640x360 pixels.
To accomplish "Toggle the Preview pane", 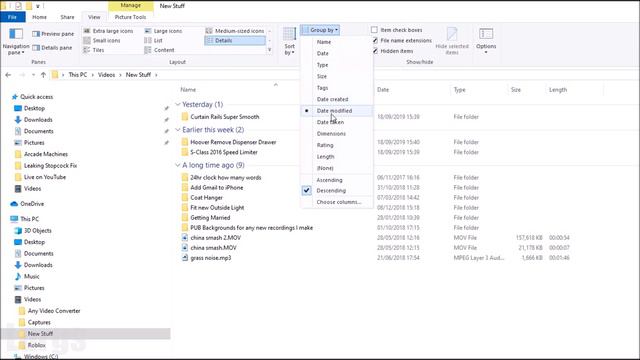I will pyautogui.click(x=53, y=34).
